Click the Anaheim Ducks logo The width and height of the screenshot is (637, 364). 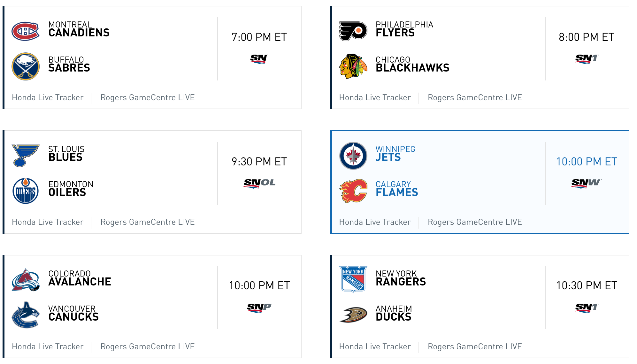pos(353,315)
